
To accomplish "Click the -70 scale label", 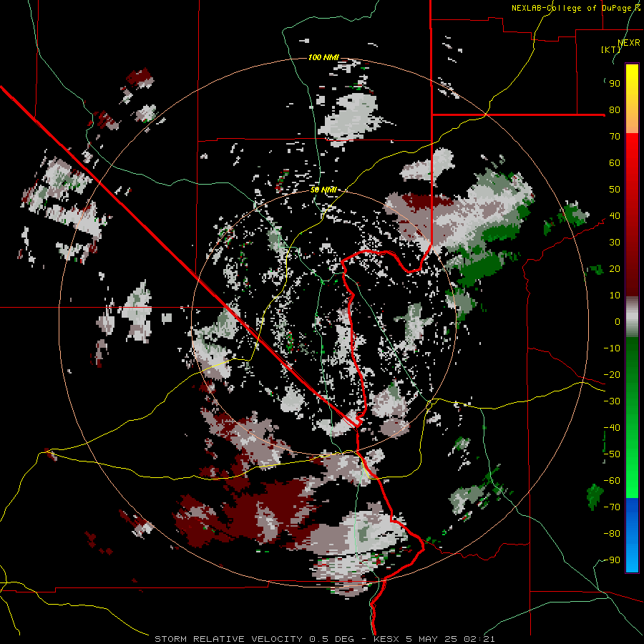I will tap(612, 507).
